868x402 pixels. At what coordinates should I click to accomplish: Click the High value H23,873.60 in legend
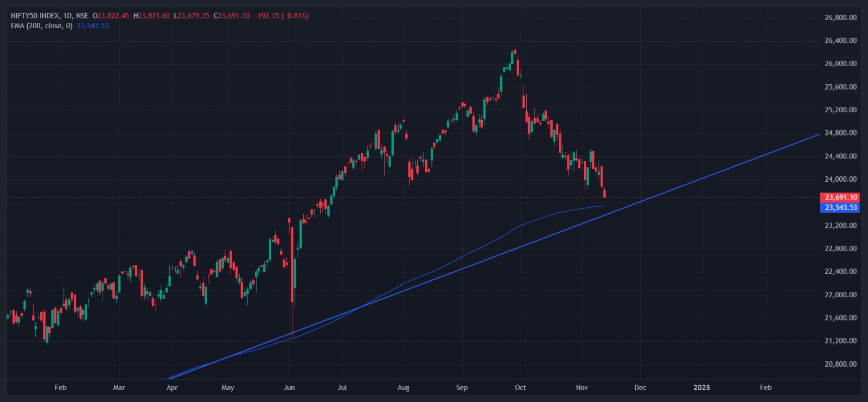(x=152, y=16)
